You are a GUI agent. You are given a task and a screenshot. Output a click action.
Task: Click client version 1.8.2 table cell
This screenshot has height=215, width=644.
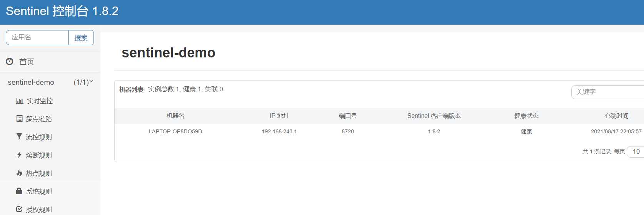point(434,131)
